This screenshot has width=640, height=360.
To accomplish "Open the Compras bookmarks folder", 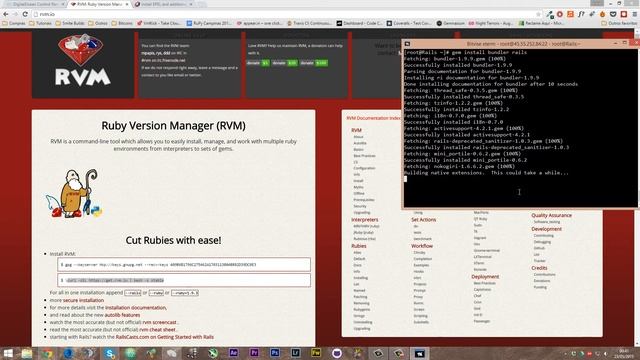I will pyautogui.click(x=14, y=23).
